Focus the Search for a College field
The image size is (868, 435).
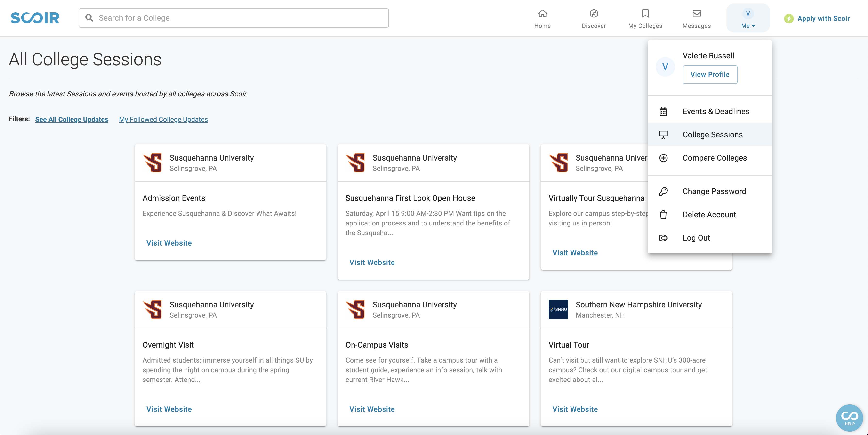pyautogui.click(x=233, y=18)
